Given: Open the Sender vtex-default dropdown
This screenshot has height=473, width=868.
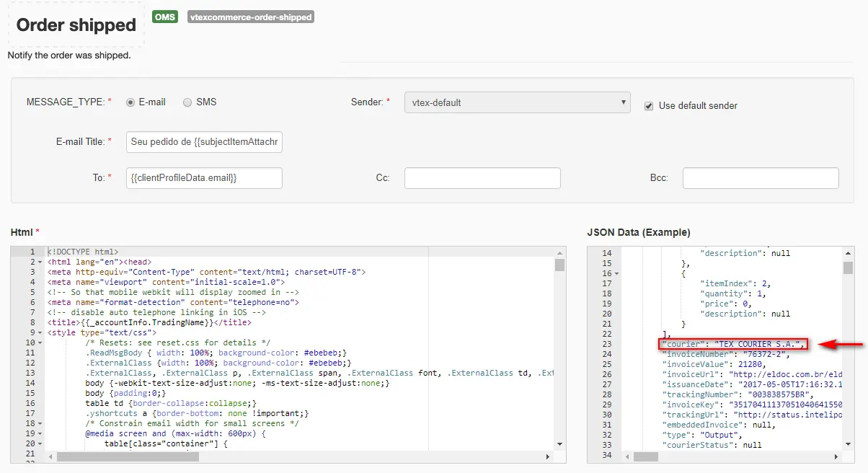Looking at the screenshot, I should click(x=517, y=102).
